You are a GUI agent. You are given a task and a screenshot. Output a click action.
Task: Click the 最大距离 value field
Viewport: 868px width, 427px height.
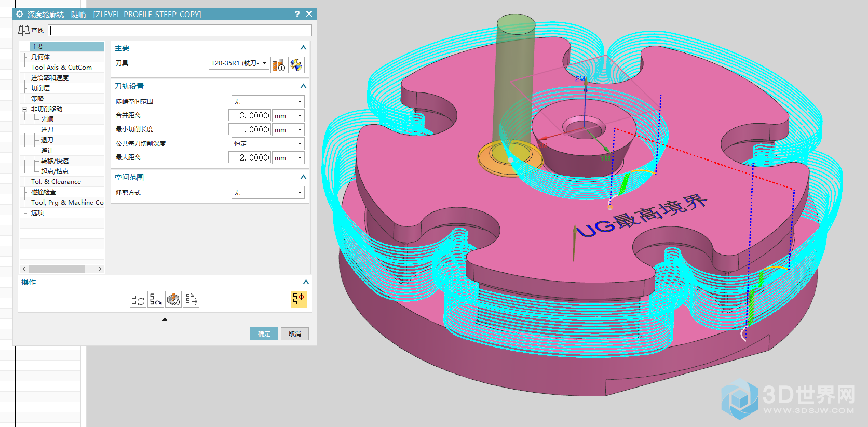tap(250, 158)
